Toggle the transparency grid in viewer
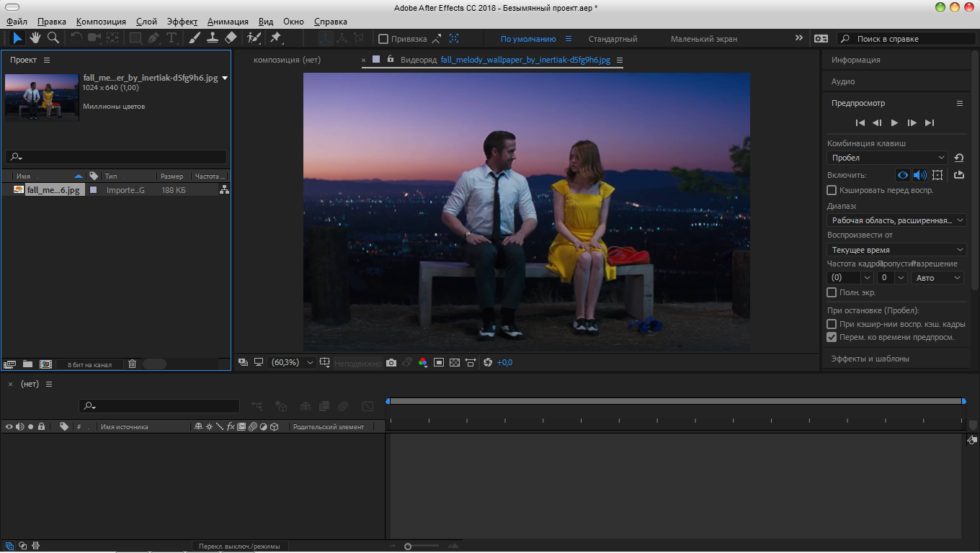 point(455,362)
